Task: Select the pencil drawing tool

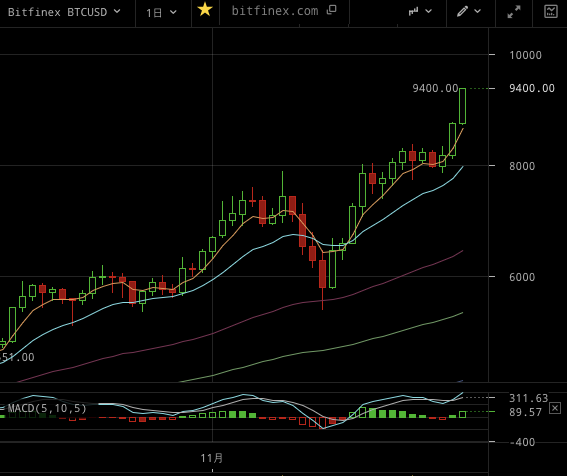Action: 462,12
